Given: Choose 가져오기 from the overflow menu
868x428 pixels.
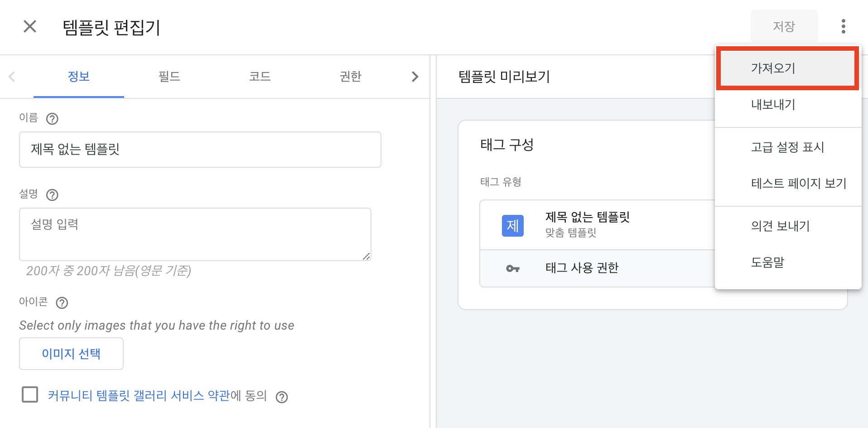Looking at the screenshot, I should coord(773,68).
